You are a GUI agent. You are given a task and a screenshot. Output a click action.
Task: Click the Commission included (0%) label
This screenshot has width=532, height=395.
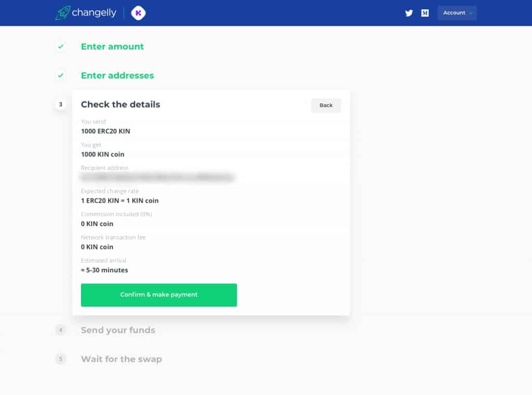(116, 214)
